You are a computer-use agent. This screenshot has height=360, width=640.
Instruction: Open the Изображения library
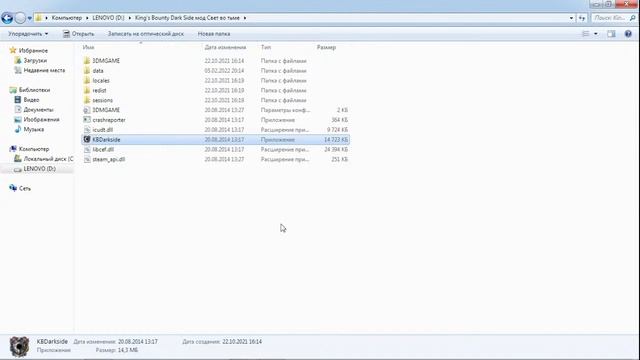tap(41, 120)
